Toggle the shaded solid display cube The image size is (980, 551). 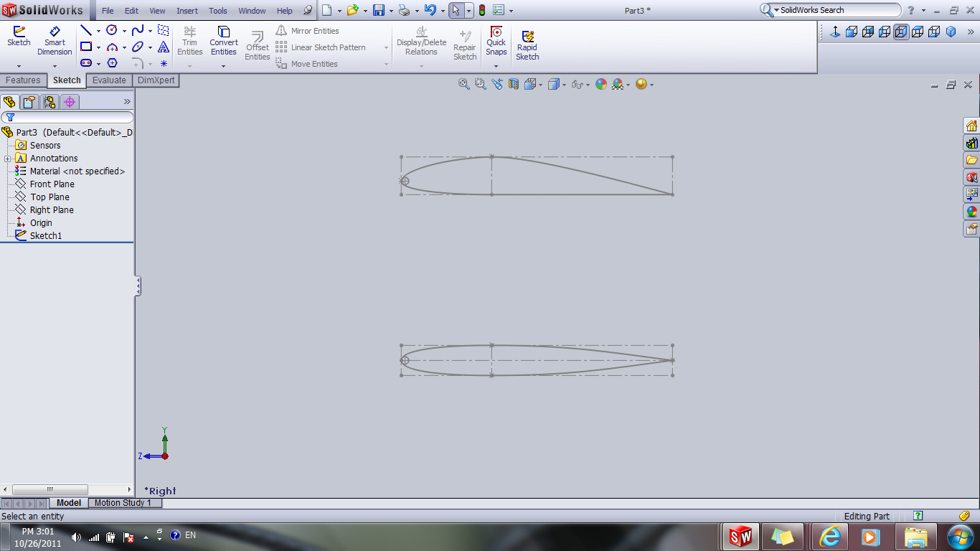[951, 32]
